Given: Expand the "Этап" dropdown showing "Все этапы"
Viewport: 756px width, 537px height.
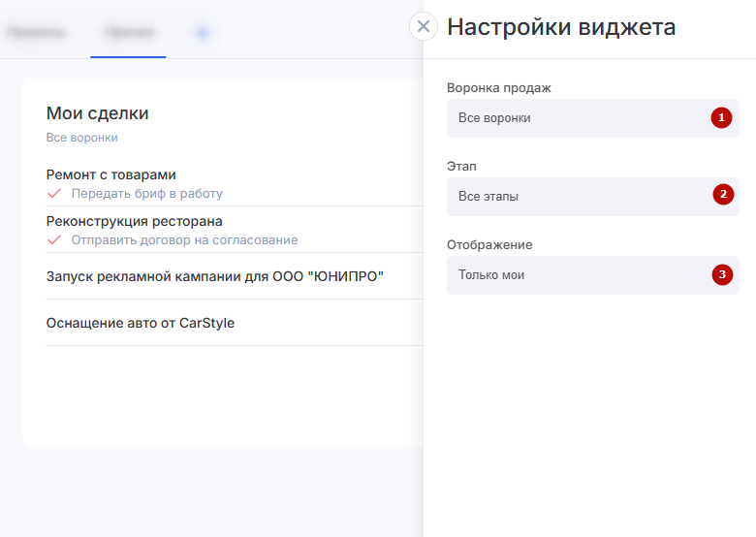Looking at the screenshot, I should click(582, 197).
